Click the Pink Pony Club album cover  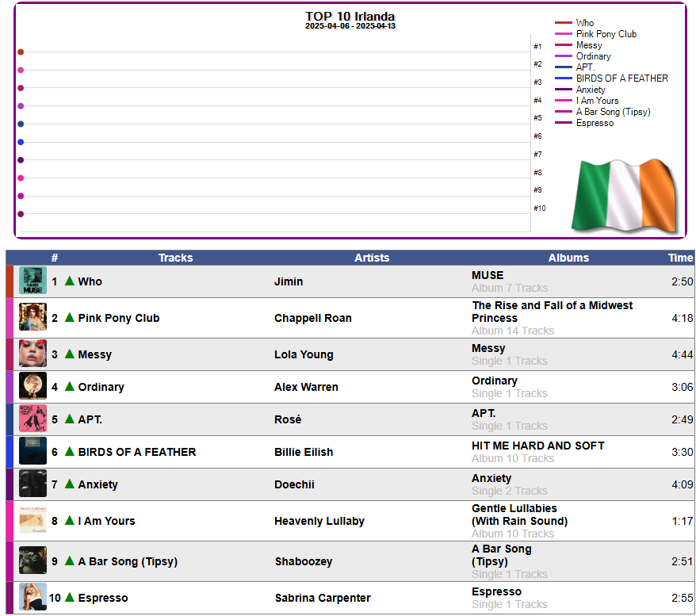[33, 317]
